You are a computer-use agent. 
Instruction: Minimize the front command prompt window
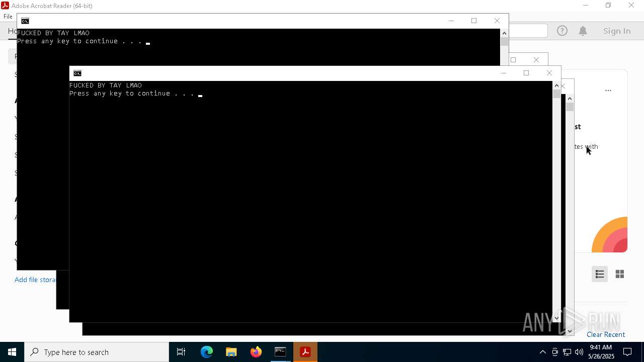coord(503,73)
